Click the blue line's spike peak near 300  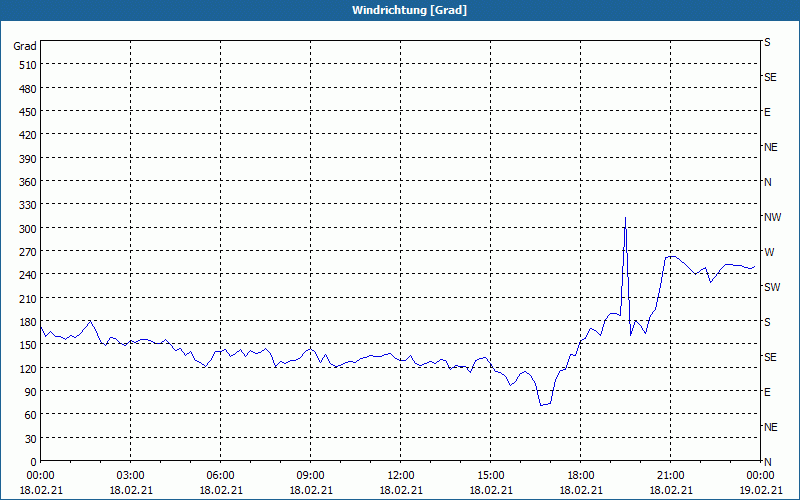(626, 218)
